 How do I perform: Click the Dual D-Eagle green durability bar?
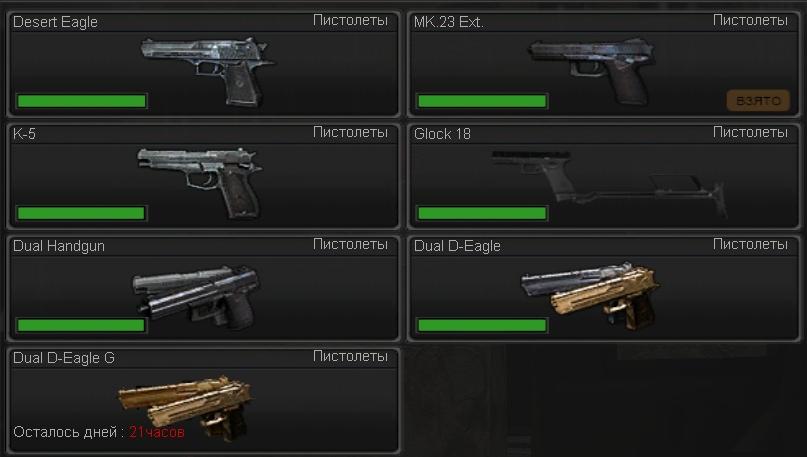coord(482,325)
